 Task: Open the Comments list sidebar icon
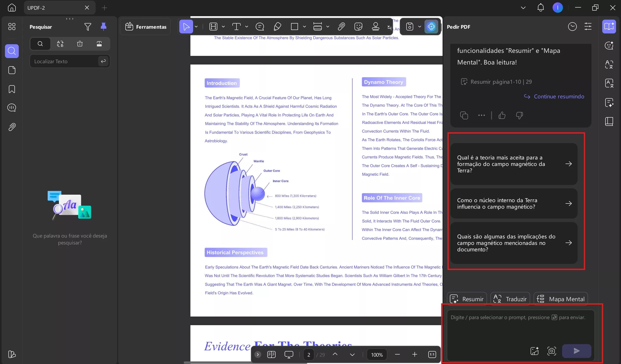click(x=12, y=108)
